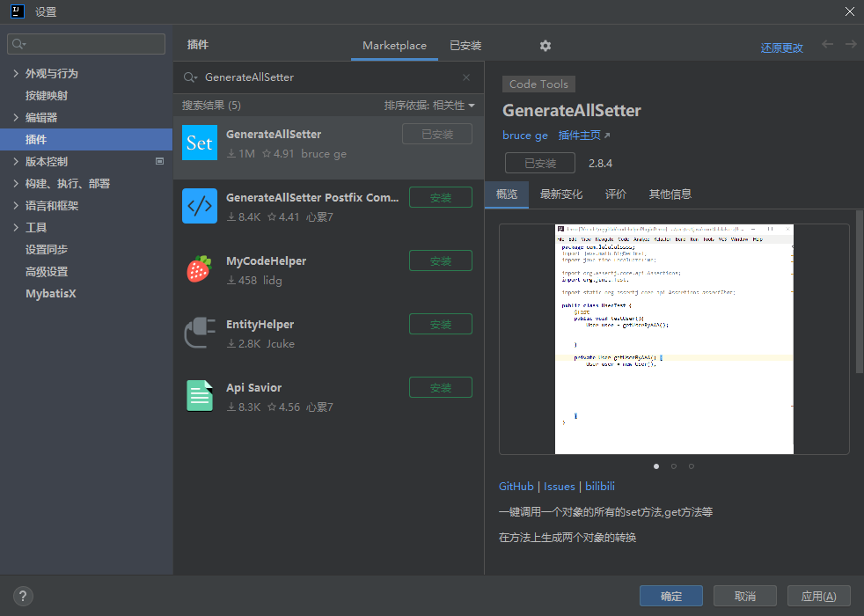Click the GenerateAllSetter Postfix Completion code icon
Screen dimensions: 864x616
pyautogui.click(x=200, y=206)
